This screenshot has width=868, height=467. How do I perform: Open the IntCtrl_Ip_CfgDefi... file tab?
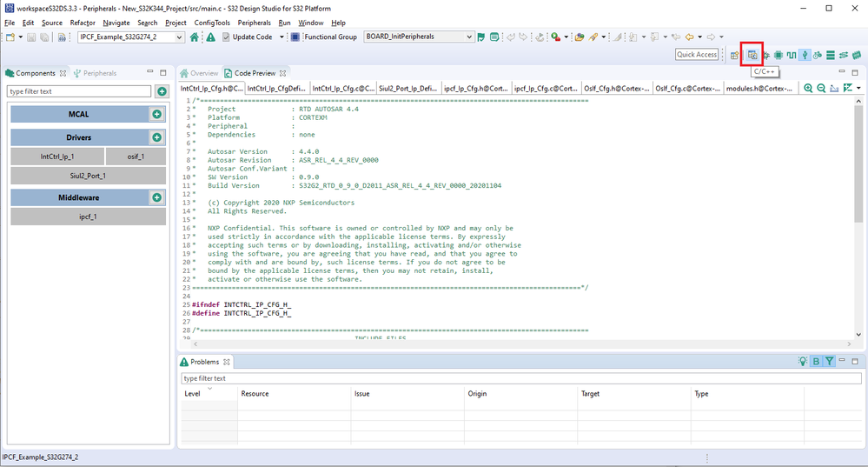pyautogui.click(x=276, y=88)
